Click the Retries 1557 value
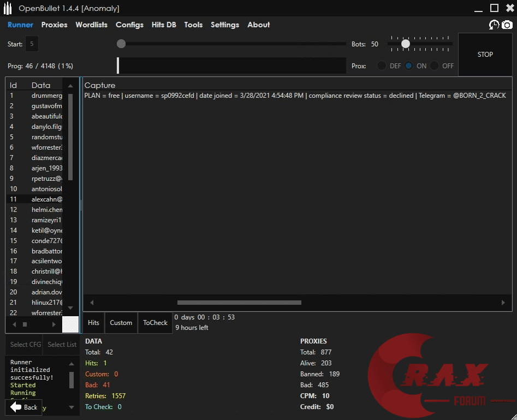Image resolution: width=517 pixels, height=420 pixels. point(118,395)
